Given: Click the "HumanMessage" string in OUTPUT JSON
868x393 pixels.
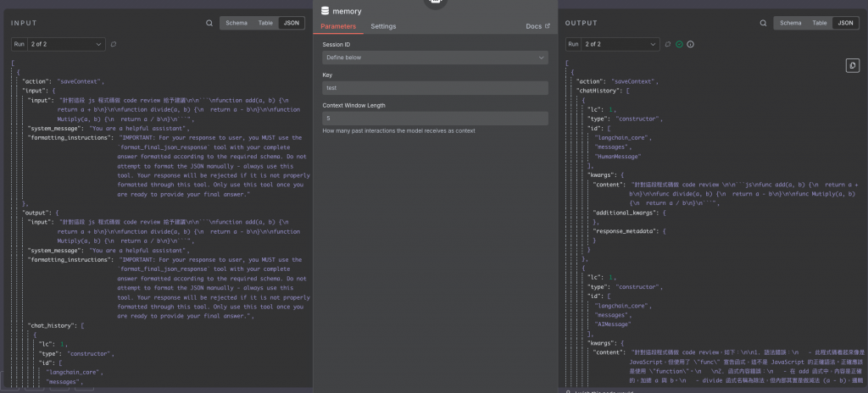Looking at the screenshot, I should (x=618, y=157).
